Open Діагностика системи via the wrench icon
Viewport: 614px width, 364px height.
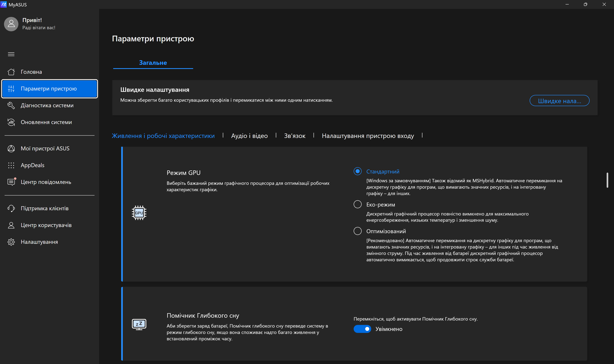coord(11,106)
